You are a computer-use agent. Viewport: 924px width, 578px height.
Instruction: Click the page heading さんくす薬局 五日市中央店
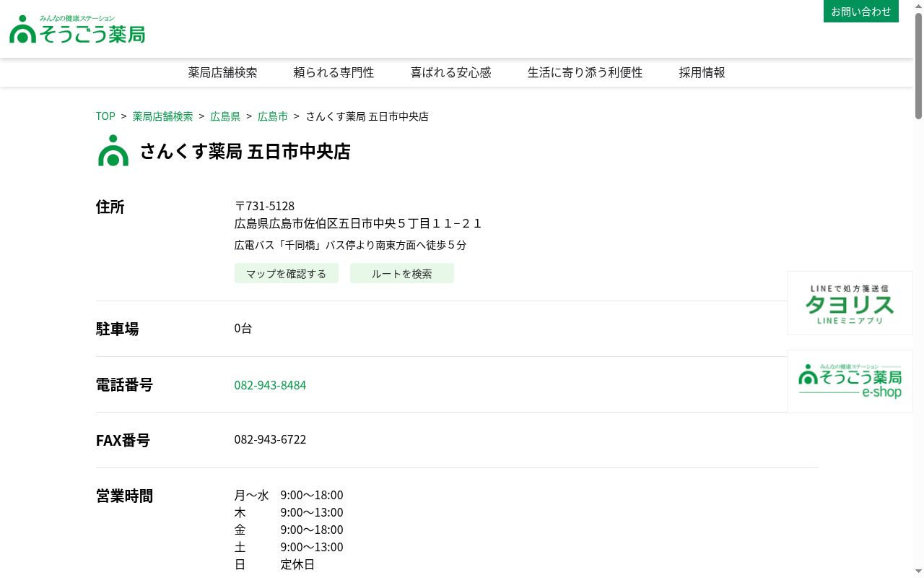pyautogui.click(x=245, y=151)
